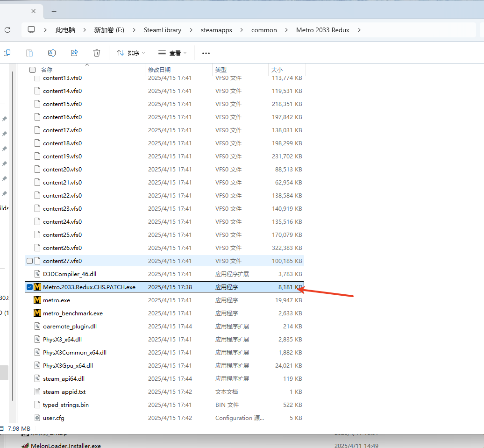This screenshot has width=484, height=448.
Task: Select the content15.vfs0 file name
Action: tap(62, 104)
